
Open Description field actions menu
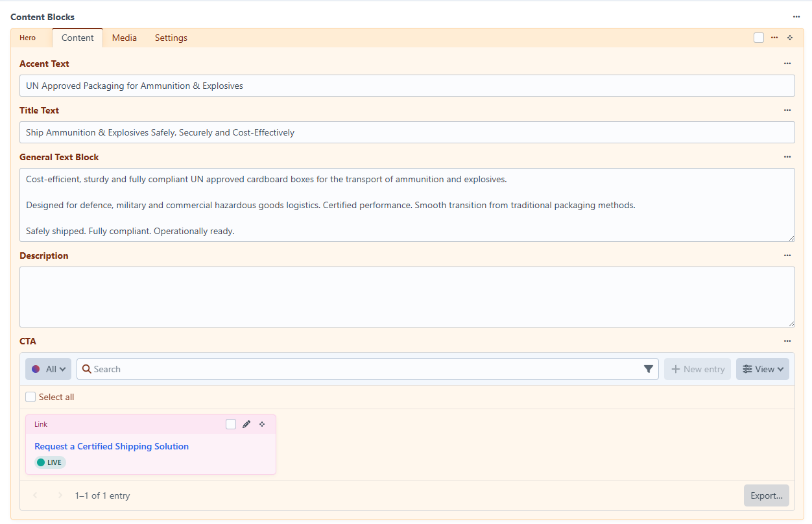click(787, 256)
